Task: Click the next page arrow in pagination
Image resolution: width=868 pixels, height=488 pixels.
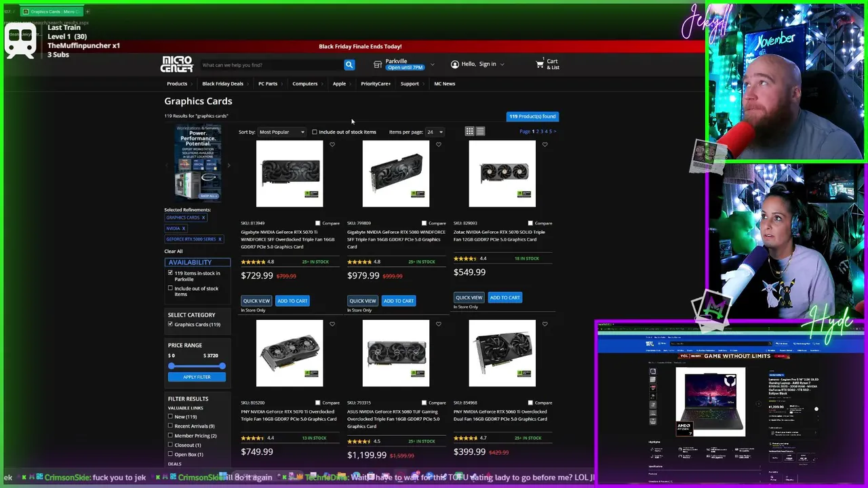Action: point(554,131)
